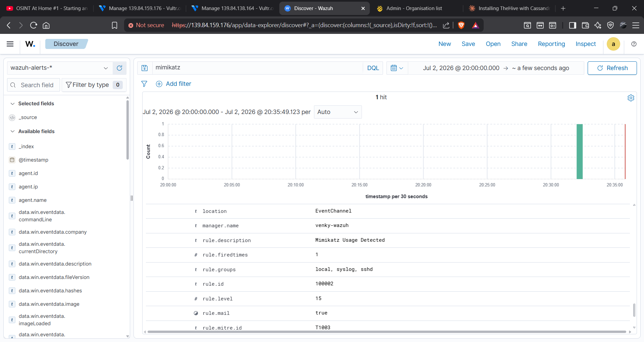Open the Auto interval dropdown
Image resolution: width=644 pixels, height=342 pixels.
[x=338, y=112]
